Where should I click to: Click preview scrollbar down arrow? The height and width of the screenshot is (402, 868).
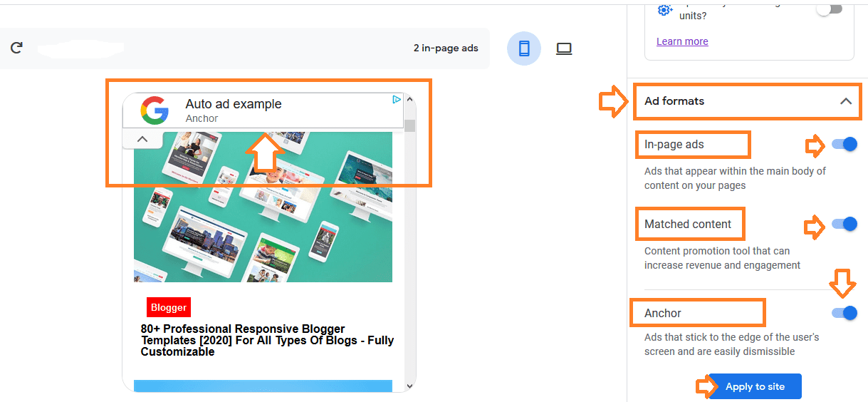[409, 386]
